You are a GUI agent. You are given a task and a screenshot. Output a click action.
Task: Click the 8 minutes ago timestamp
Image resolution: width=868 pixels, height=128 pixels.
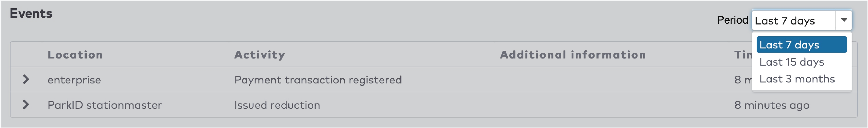click(x=771, y=105)
